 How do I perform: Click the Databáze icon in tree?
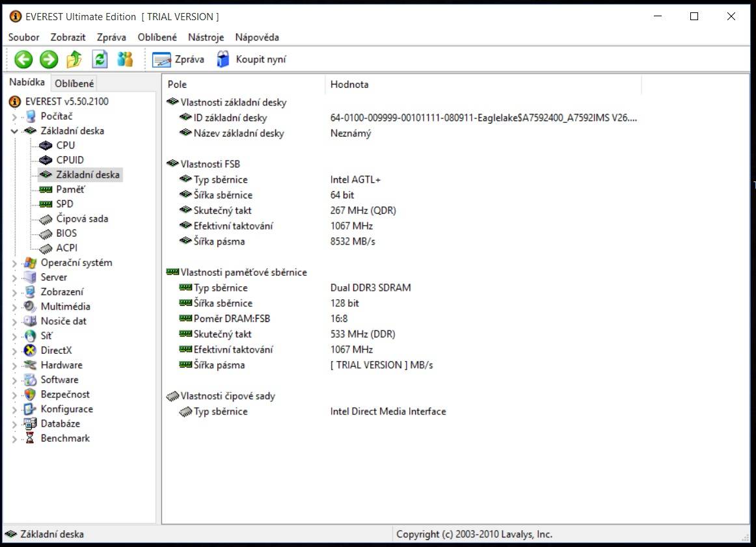tap(30, 423)
